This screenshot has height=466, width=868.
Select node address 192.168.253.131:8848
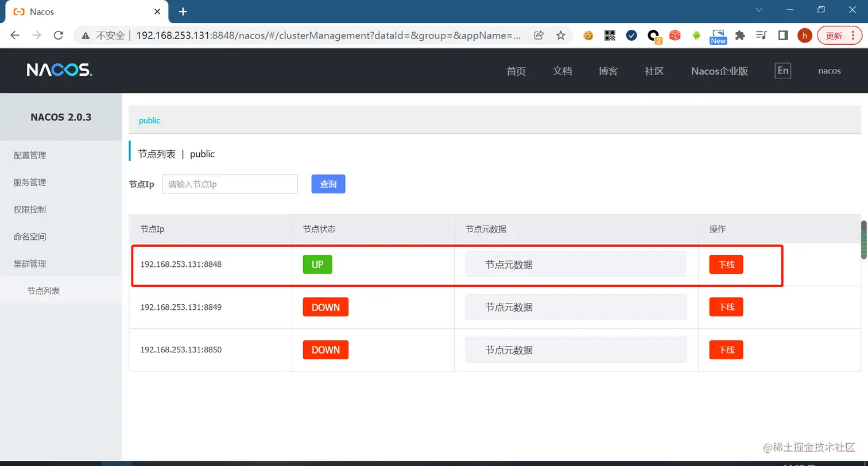click(x=181, y=265)
